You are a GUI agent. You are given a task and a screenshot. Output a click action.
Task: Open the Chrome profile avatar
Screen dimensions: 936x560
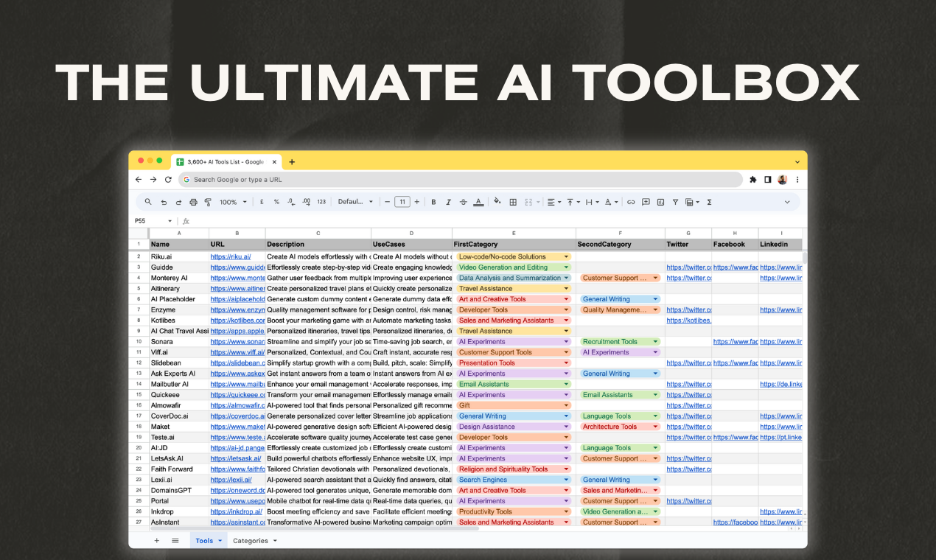(782, 179)
